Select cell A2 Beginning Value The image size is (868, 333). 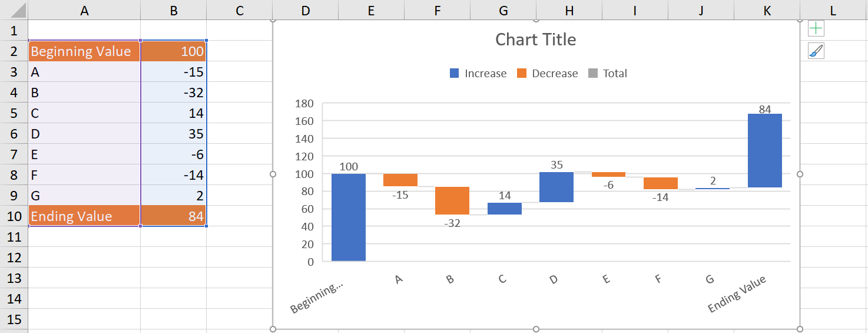pyautogui.click(x=84, y=51)
